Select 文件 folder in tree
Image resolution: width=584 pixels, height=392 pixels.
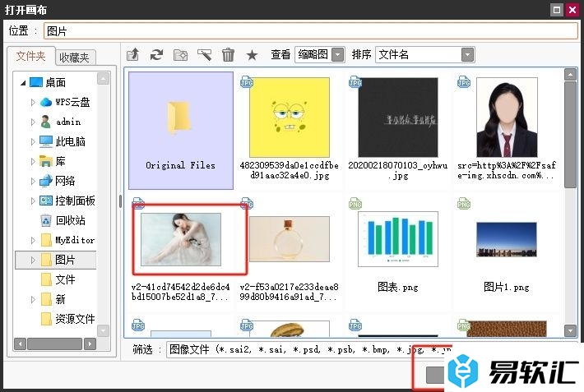point(58,279)
